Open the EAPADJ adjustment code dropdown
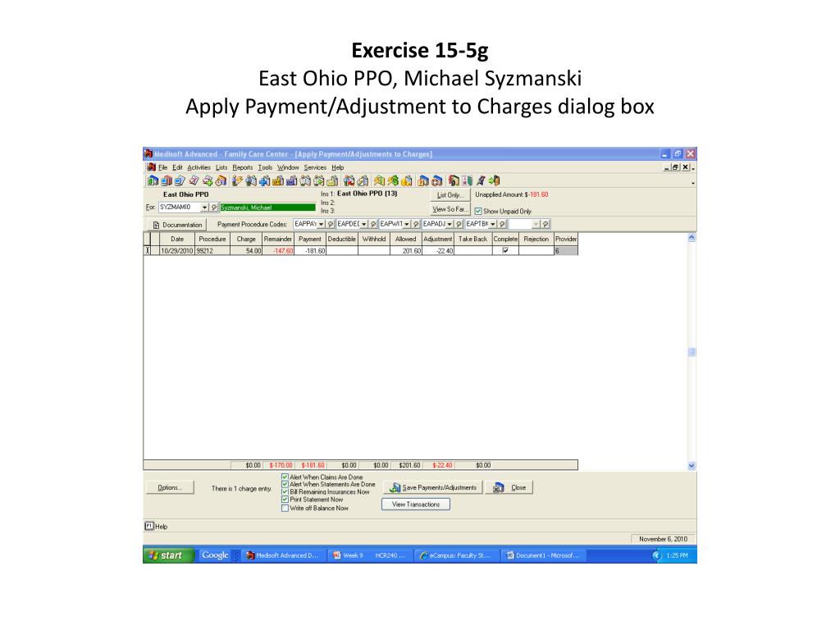840x630 pixels. (x=450, y=224)
